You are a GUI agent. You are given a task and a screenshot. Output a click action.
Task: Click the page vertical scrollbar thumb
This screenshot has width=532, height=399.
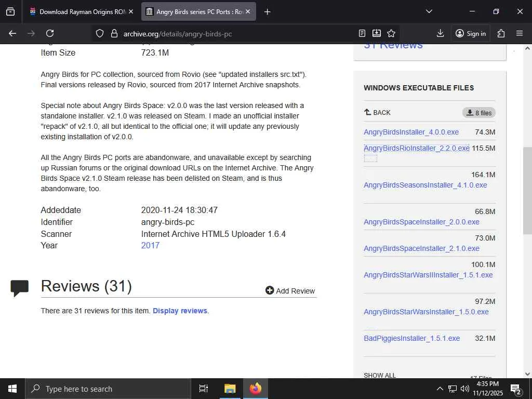pyautogui.click(x=527, y=190)
